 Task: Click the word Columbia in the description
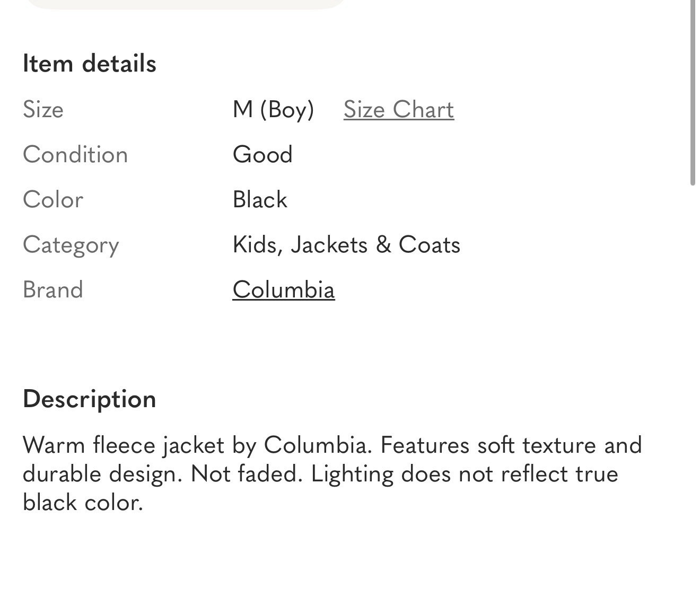point(315,445)
